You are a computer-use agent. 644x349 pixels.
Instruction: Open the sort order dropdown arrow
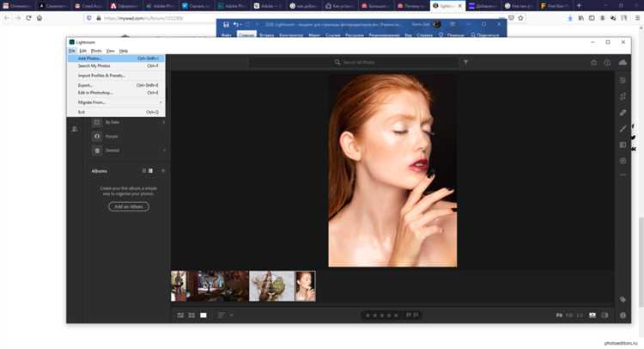pyautogui.click(x=231, y=315)
